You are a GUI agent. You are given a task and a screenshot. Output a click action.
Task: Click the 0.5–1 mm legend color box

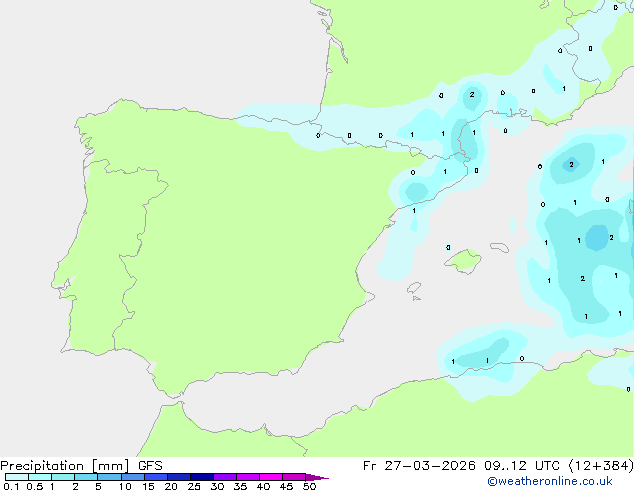[40, 477]
